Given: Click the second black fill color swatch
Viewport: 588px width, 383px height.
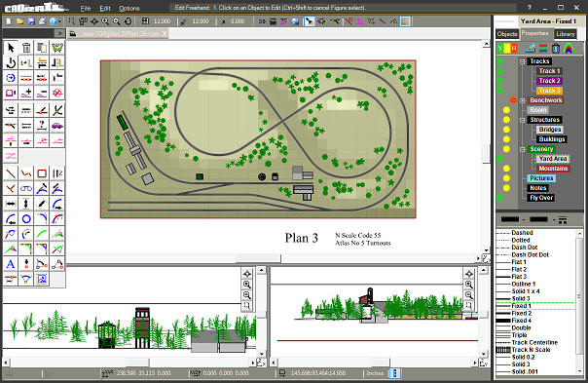Looking at the screenshot, I should click(539, 219).
